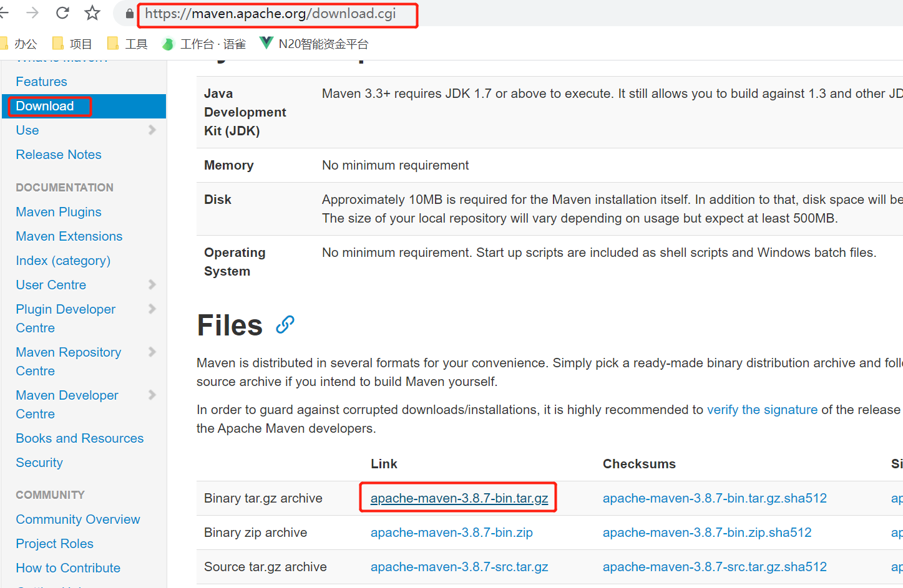Open Community Overview sidebar link

[78, 519]
